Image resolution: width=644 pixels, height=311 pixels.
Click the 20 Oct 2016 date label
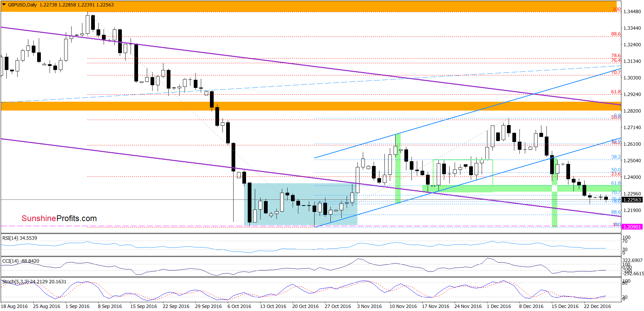[305, 306]
